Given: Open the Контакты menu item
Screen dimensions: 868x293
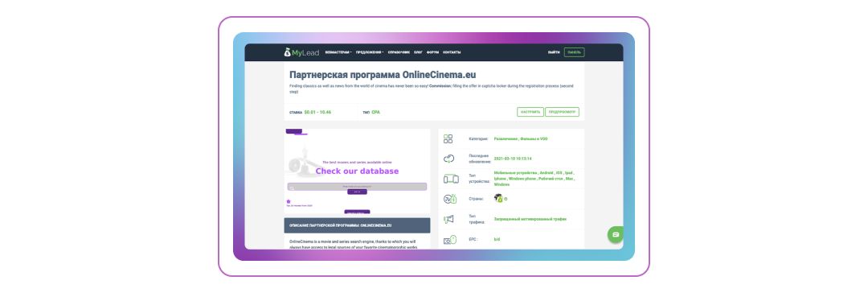Looking at the screenshot, I should pyautogui.click(x=452, y=52).
